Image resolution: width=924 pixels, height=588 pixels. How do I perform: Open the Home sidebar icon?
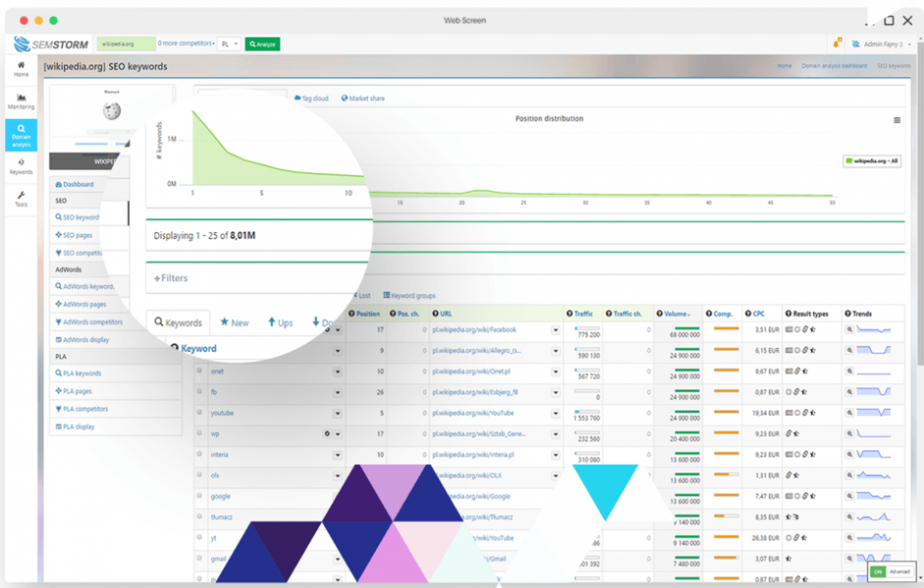click(21, 68)
